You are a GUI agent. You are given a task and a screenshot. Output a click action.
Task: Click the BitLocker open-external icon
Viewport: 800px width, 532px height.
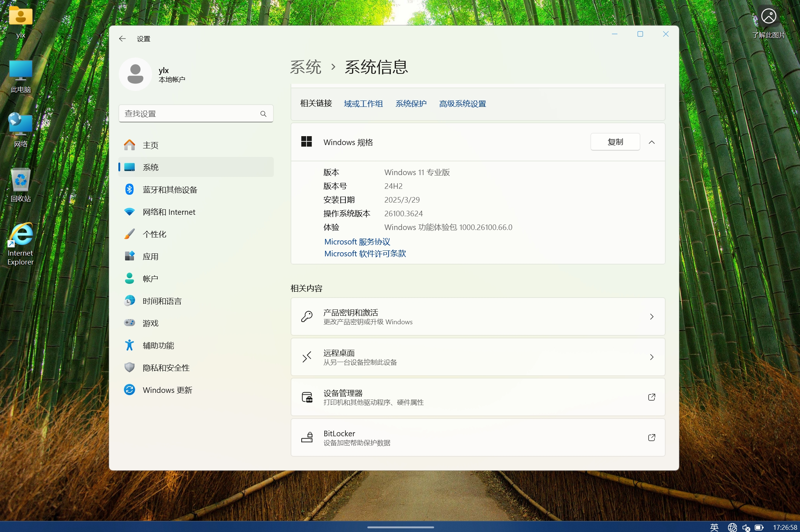pos(652,437)
